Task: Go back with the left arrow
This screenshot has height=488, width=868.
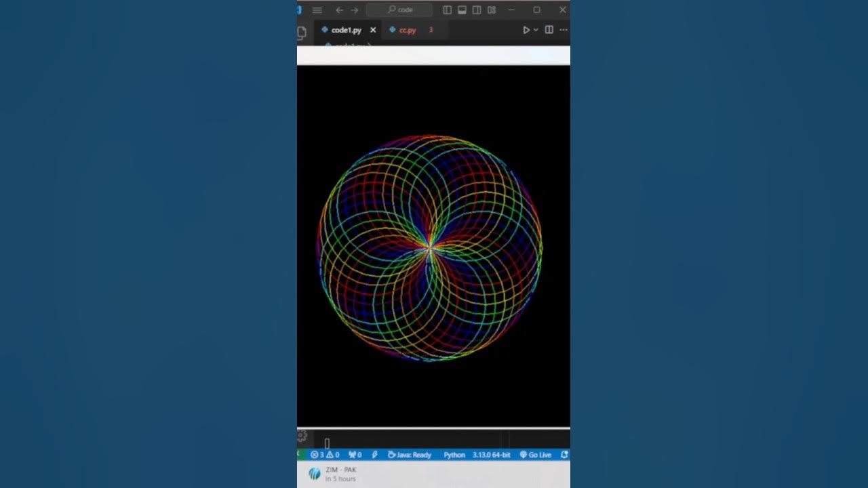Action: (x=340, y=10)
